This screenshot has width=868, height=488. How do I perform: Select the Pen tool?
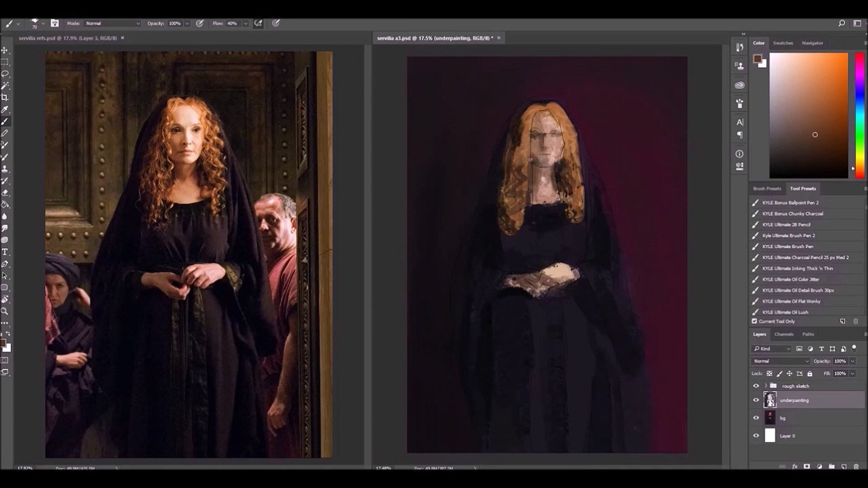point(5,264)
